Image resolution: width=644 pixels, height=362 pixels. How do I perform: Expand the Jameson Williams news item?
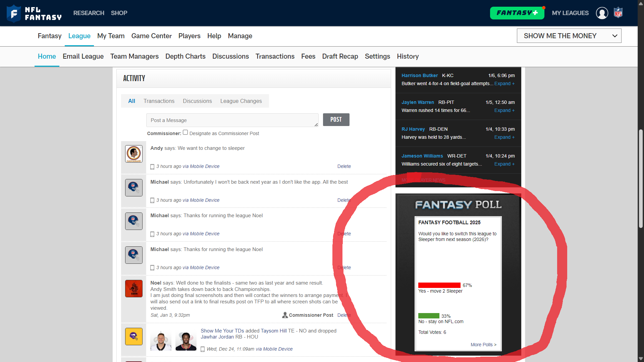504,164
